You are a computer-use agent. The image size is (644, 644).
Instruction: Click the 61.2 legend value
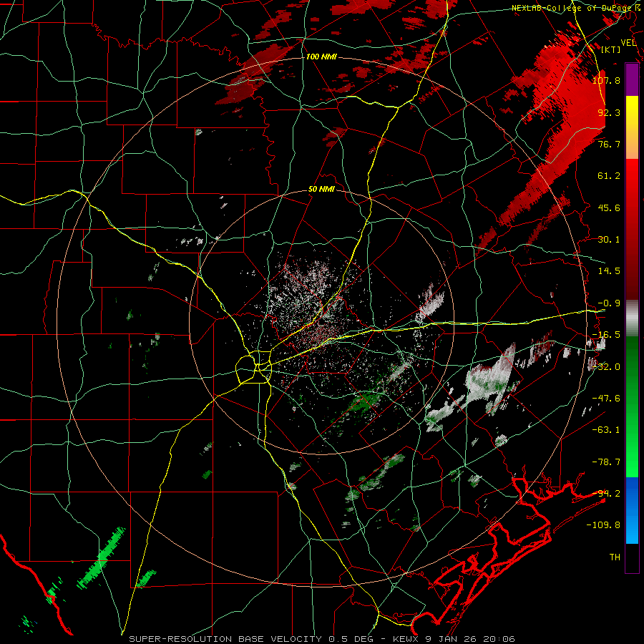[x=609, y=176]
